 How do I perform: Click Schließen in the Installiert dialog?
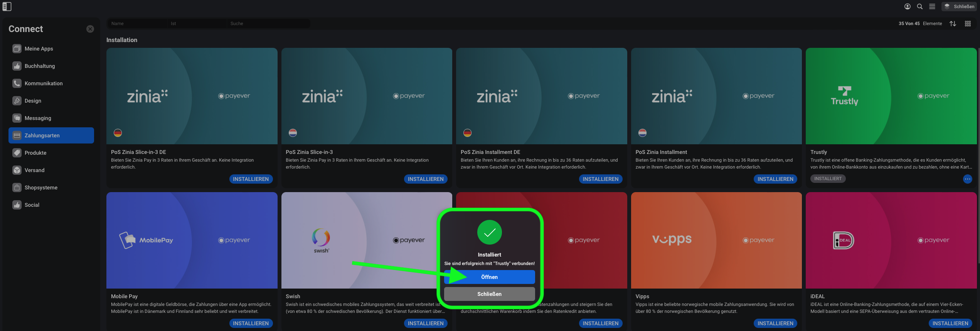click(x=489, y=294)
